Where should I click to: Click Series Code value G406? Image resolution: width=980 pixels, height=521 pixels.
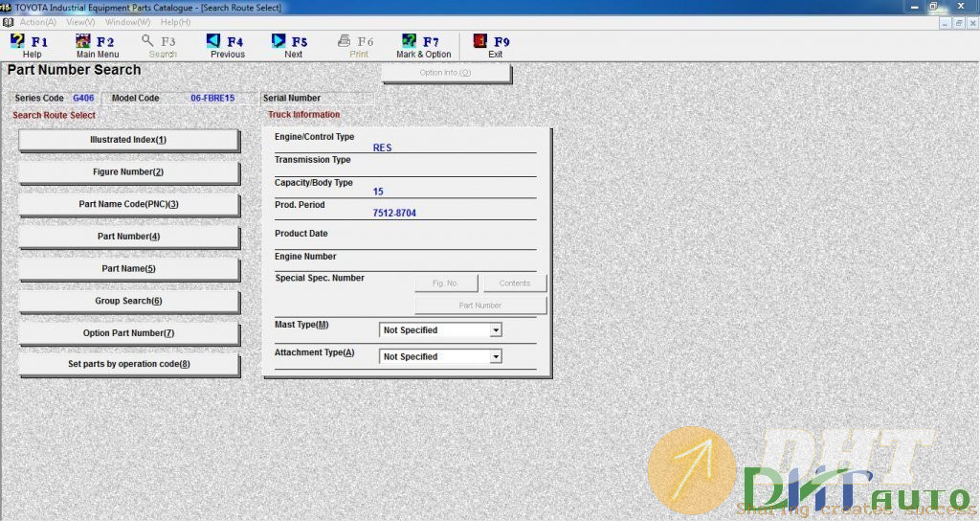83,99
